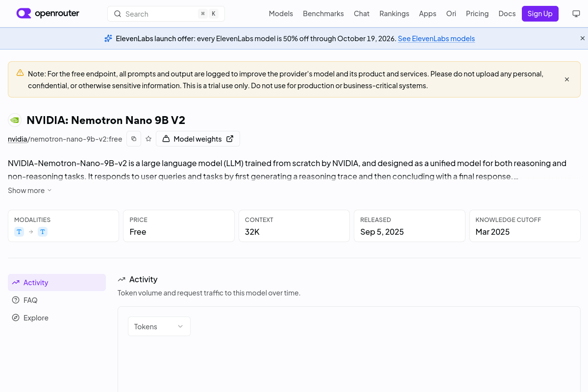This screenshot has height=392, width=588.
Task: Click the model title NVIDIA: Nemotron Nano 9B V2
Action: [106, 120]
